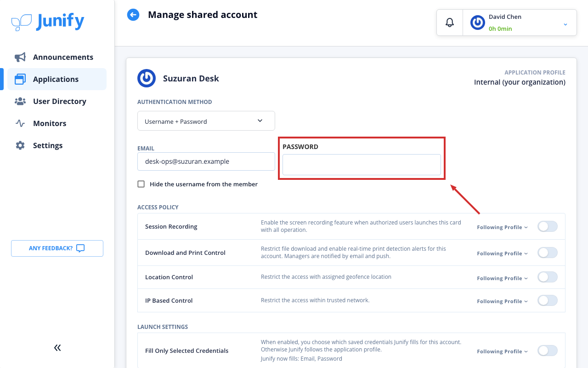Click the Session Recording row label
The height and width of the screenshot is (368, 588).
point(171,226)
